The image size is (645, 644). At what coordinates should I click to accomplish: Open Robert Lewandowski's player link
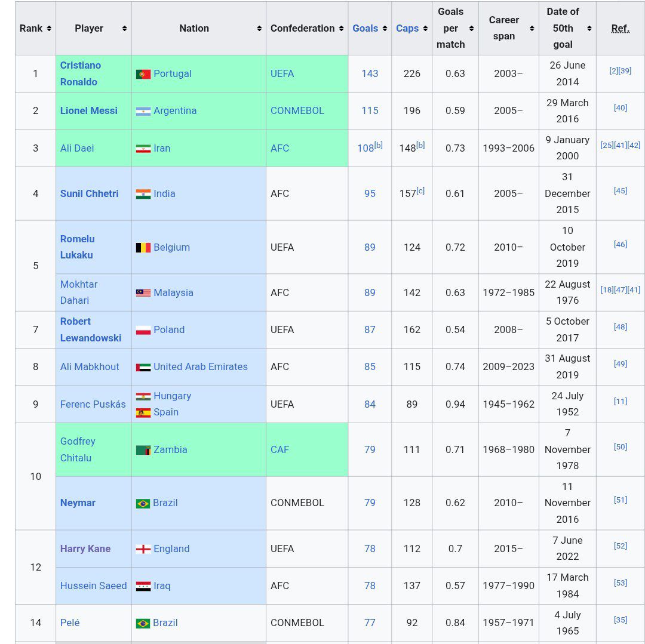coord(91,329)
